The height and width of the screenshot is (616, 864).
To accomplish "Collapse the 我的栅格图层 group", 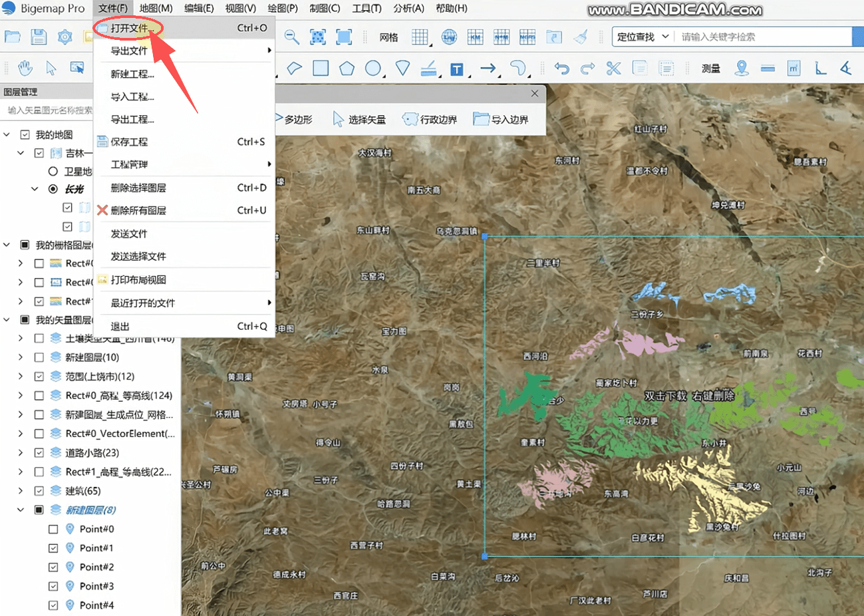I will pyautogui.click(x=7, y=245).
